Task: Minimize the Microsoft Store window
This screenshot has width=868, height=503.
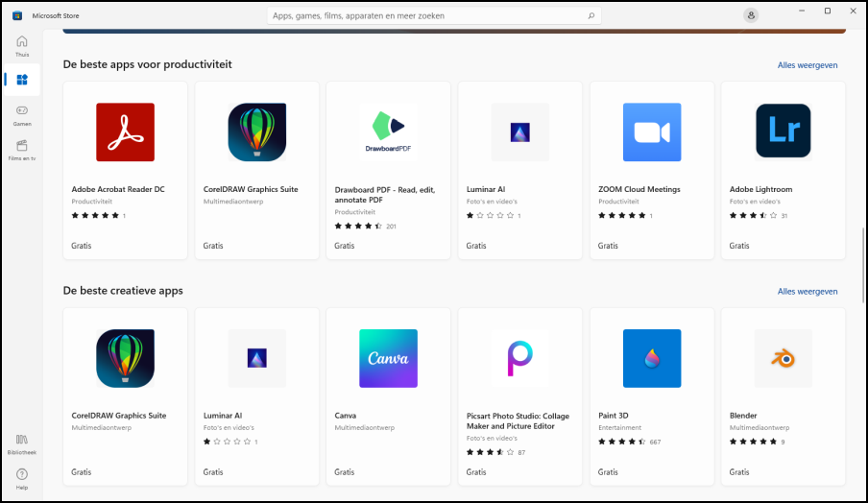Action: pos(802,12)
